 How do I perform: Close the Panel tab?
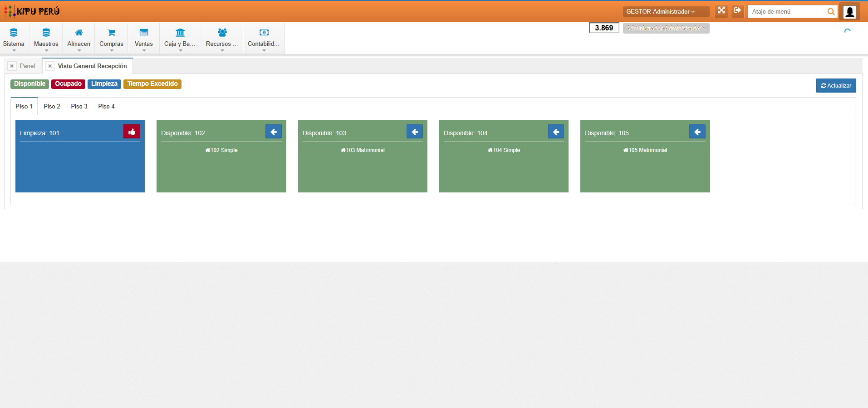pos(12,66)
